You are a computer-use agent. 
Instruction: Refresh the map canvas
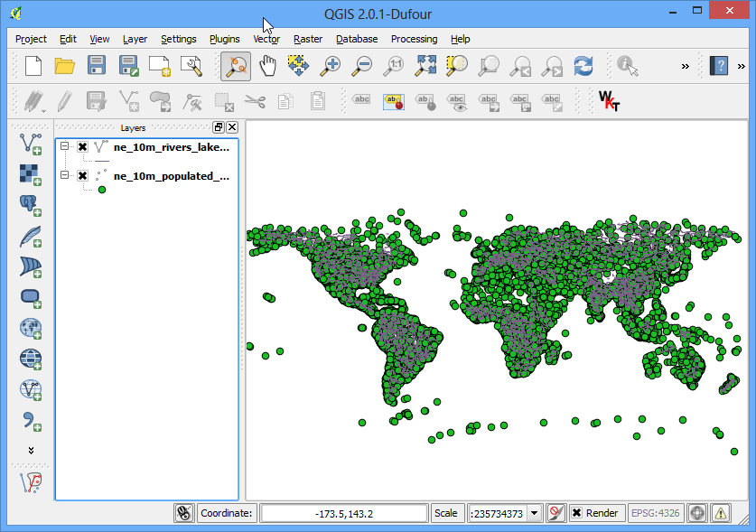pos(583,66)
